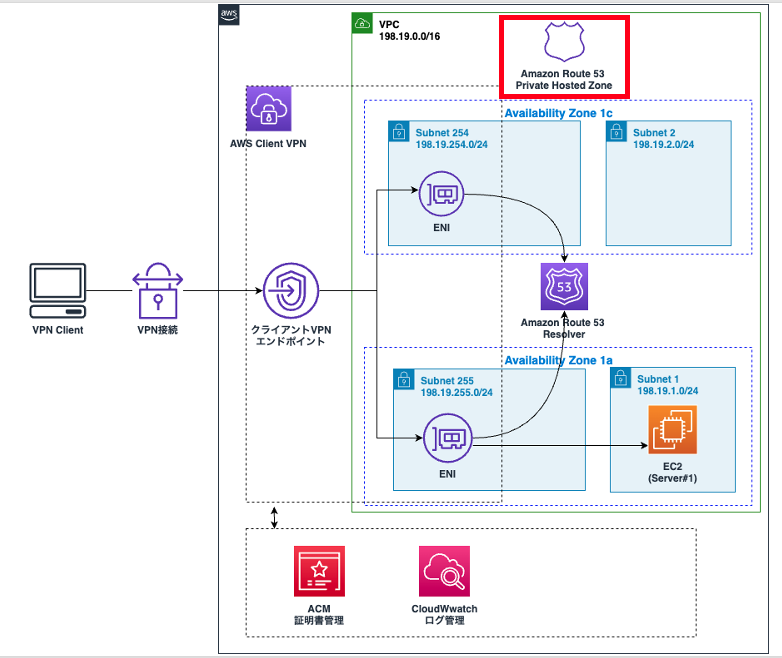Image resolution: width=782 pixels, height=658 pixels.
Task: Click the green VPC cloud icon
Action: 362,23
